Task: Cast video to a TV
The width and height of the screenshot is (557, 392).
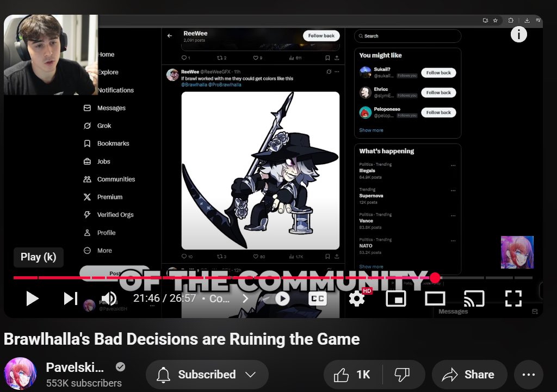Action: click(x=474, y=298)
